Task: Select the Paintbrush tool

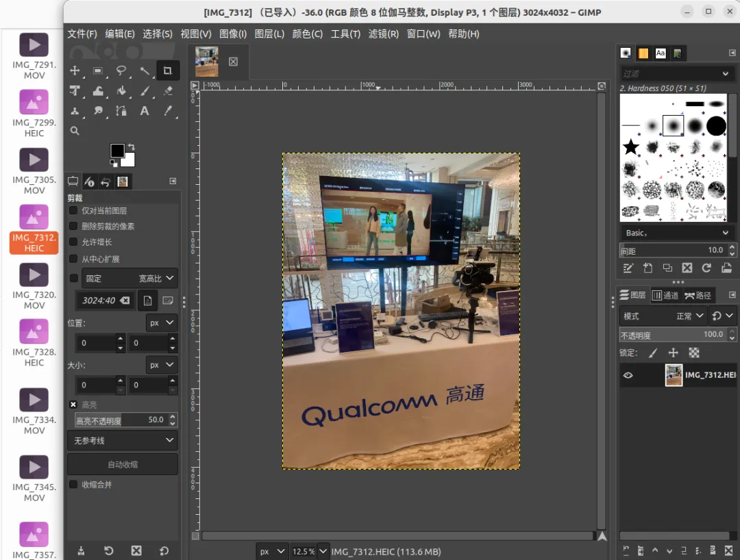Action: [145, 91]
